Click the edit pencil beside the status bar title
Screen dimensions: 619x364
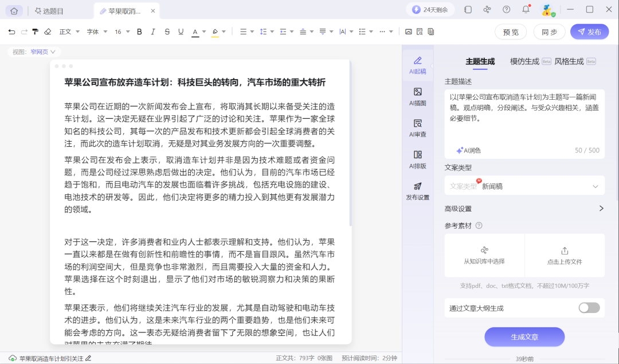click(88, 358)
